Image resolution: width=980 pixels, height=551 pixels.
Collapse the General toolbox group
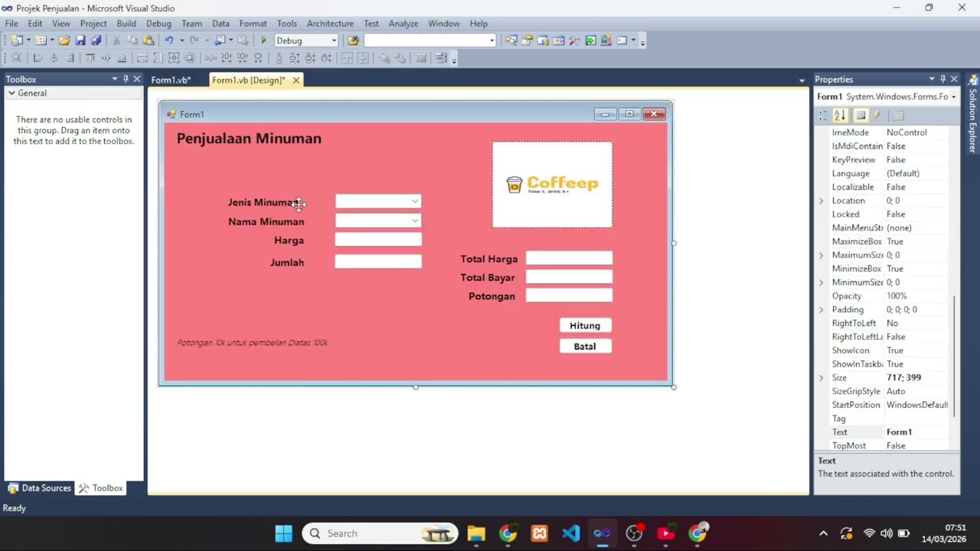(x=11, y=93)
